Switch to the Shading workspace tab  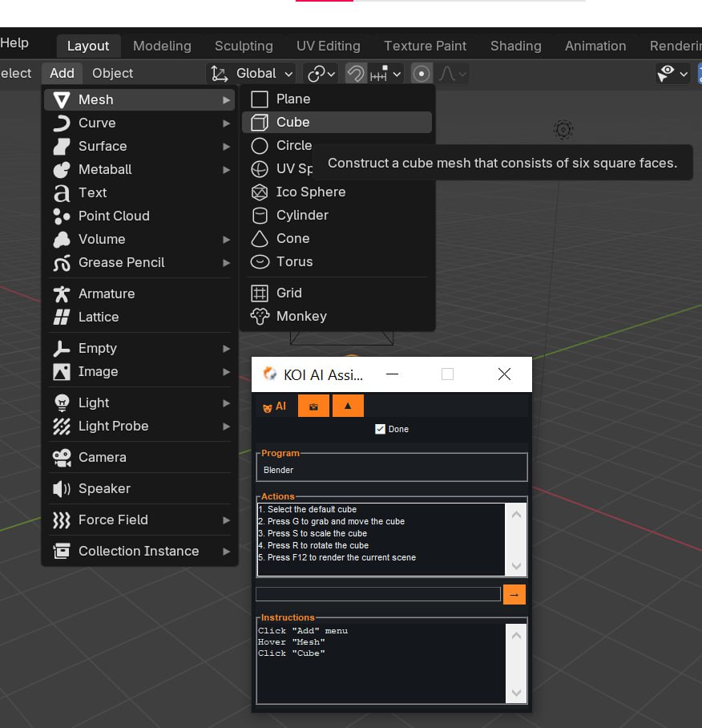[x=515, y=46]
